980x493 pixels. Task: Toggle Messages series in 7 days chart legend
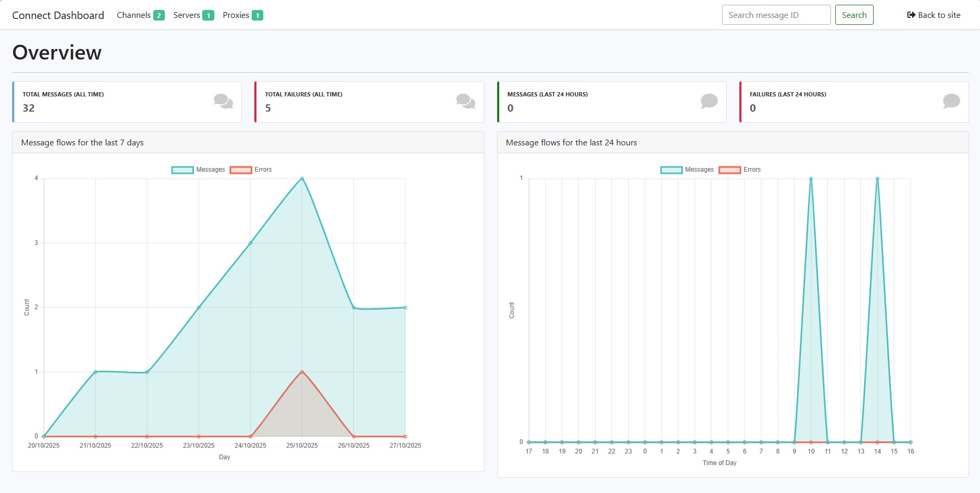199,170
